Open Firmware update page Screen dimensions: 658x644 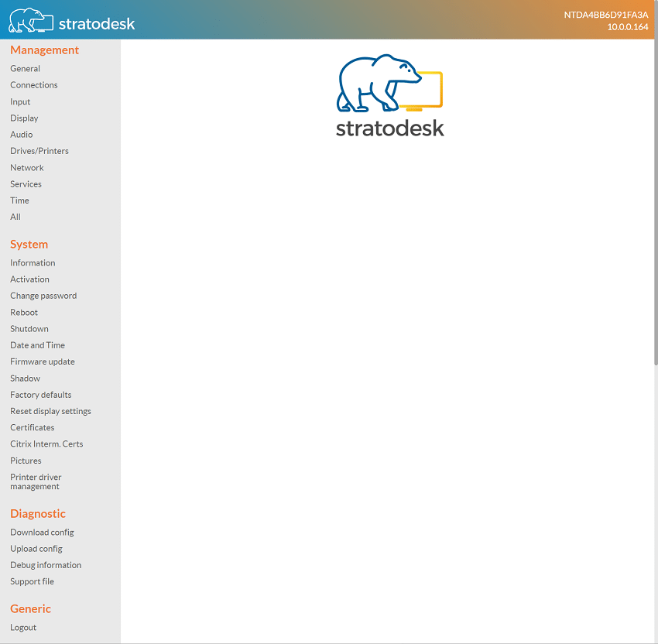43,361
